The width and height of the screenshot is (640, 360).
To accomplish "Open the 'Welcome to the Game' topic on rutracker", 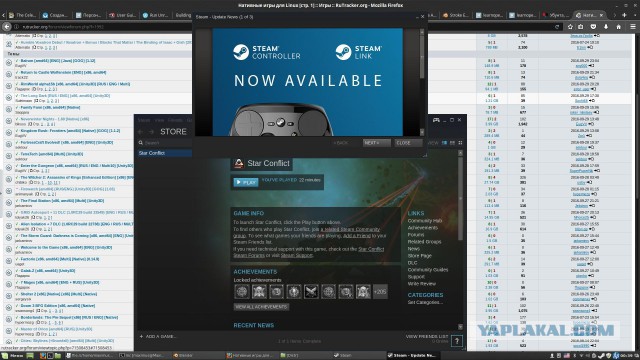I will click(x=66, y=248).
